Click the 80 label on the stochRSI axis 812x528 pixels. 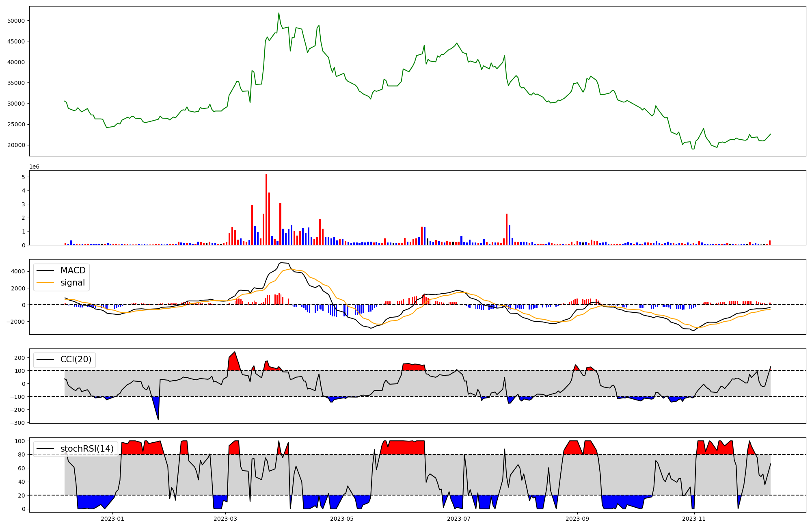(22, 455)
